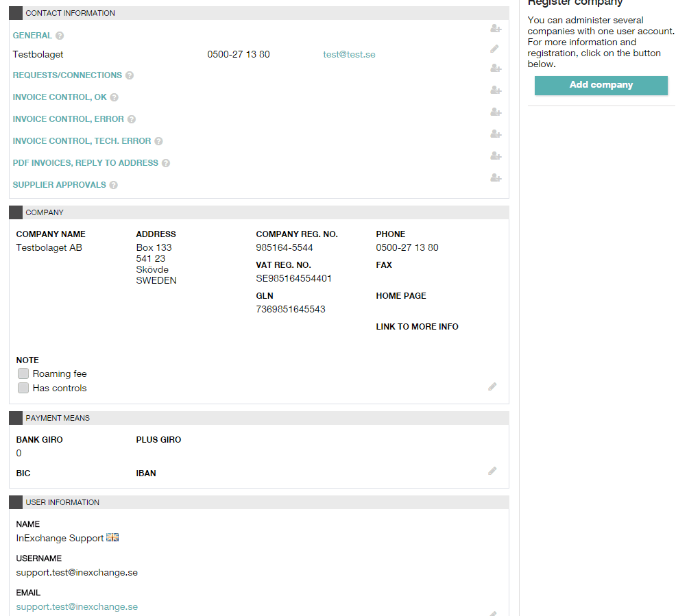The height and width of the screenshot is (616, 689).
Task: Show help for Supplier Approvals
Action: pyautogui.click(x=113, y=185)
